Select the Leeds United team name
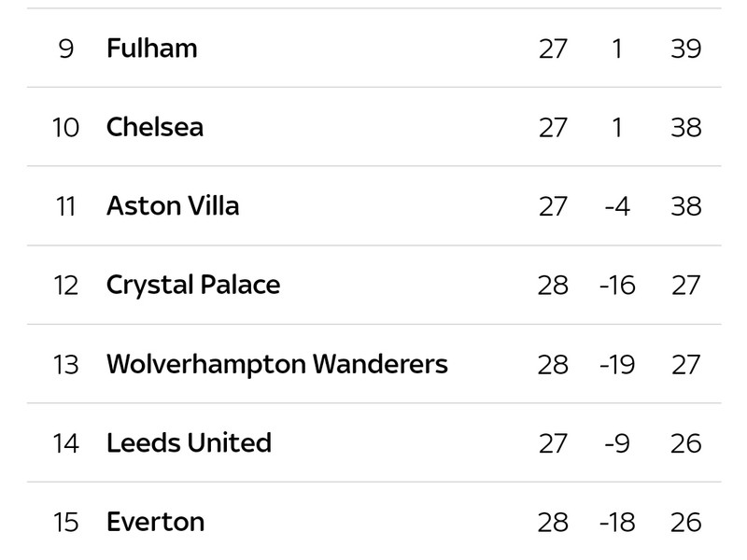 [x=190, y=443]
